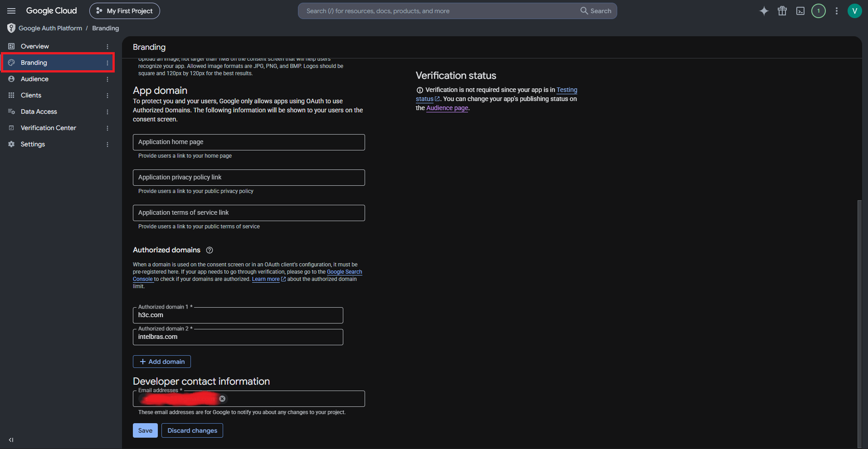This screenshot has height=449, width=868.
Task: Open the Google Search Console link
Action: [344, 272]
